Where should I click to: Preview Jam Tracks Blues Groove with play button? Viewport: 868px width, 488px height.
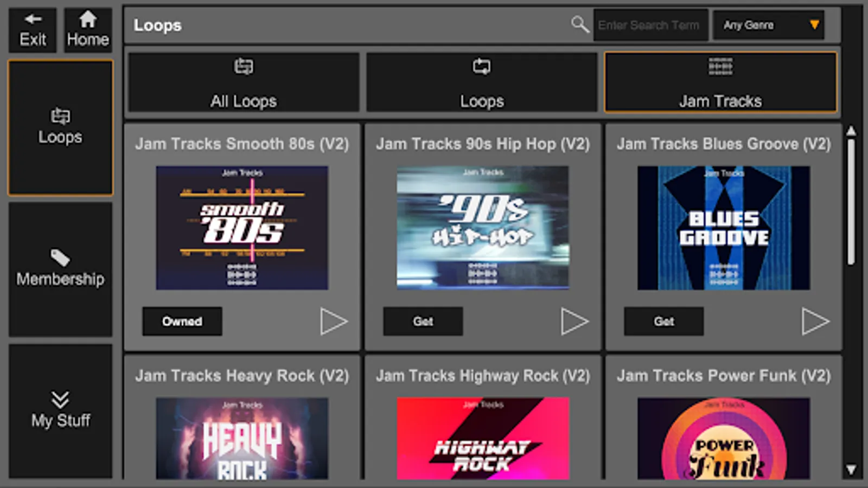815,322
